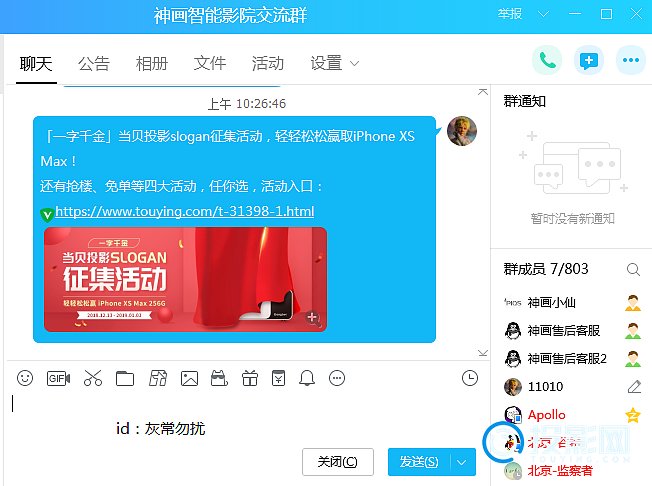
Task: Click the 群成员 7/803 header
Action: pos(546,269)
